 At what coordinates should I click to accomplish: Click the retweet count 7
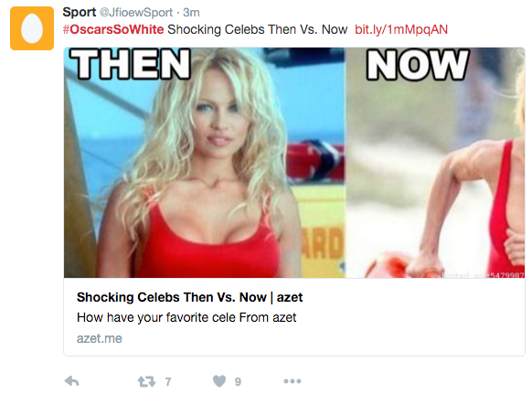168,382
